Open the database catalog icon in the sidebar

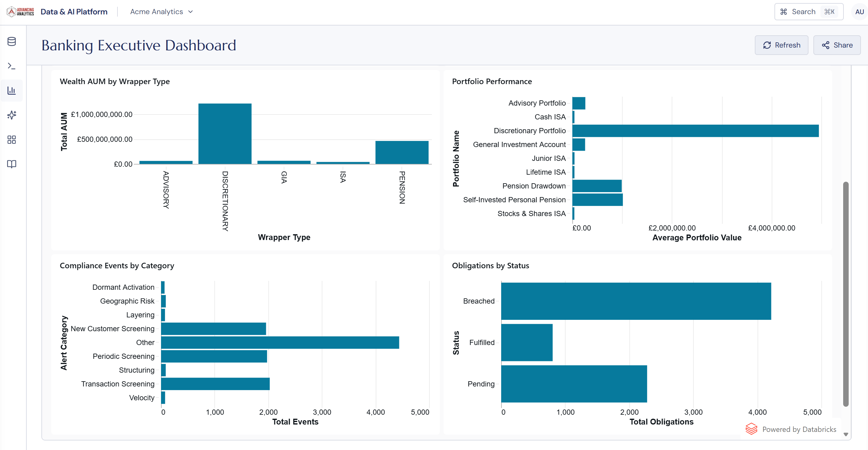[12, 41]
